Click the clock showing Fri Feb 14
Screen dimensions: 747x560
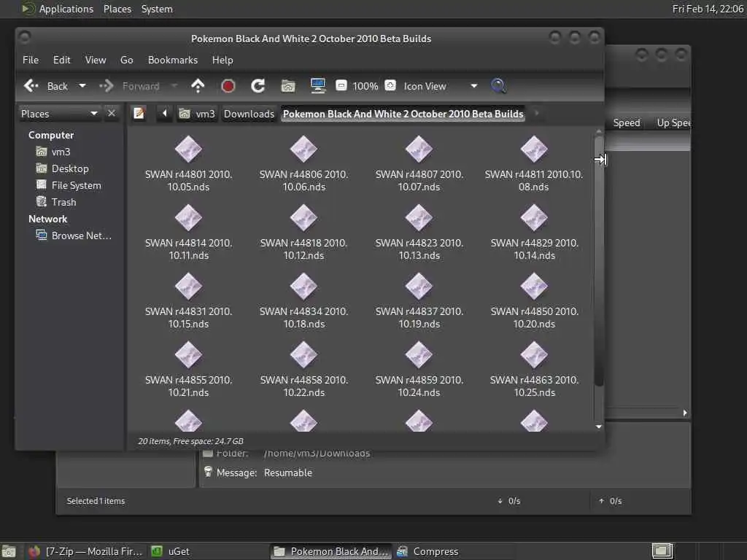708,9
